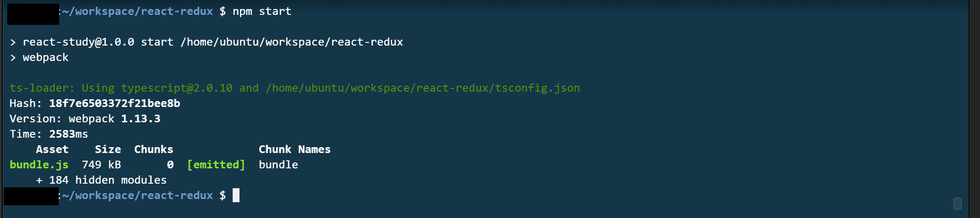The height and width of the screenshot is (218, 980).
Task: Click the 'Asset' column header
Action: [x=52, y=149]
